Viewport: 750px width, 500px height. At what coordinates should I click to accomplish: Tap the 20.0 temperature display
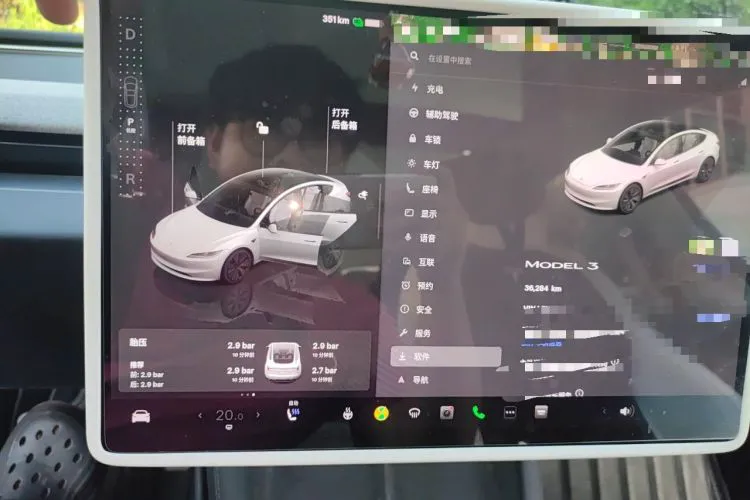[229, 416]
